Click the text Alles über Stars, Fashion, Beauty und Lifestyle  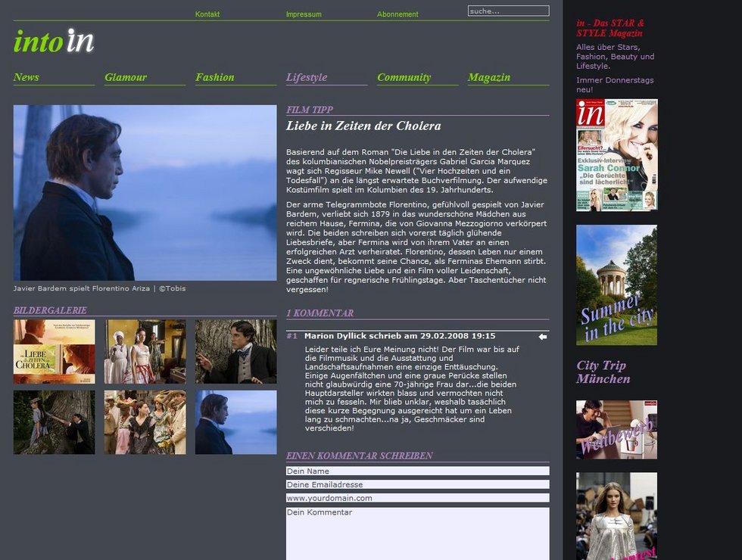(x=615, y=56)
